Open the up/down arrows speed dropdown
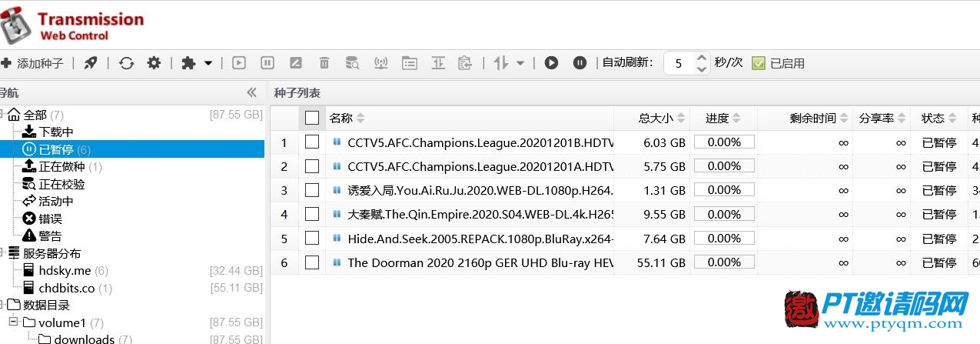This screenshot has height=344, width=980. point(509,63)
